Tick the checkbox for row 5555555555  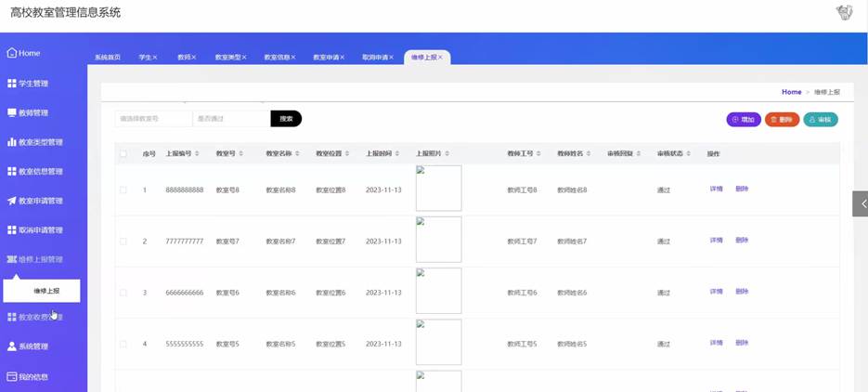[123, 344]
